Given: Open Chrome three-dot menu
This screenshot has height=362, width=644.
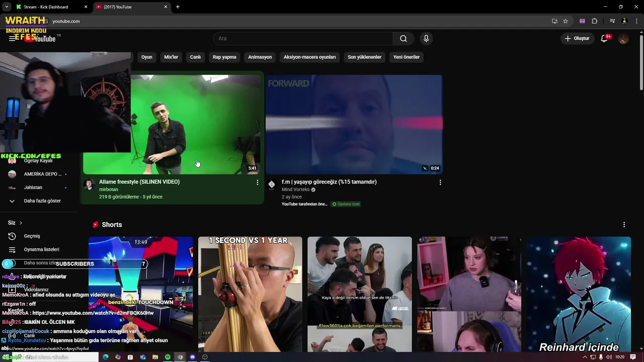Looking at the screenshot, I should (636, 21).
